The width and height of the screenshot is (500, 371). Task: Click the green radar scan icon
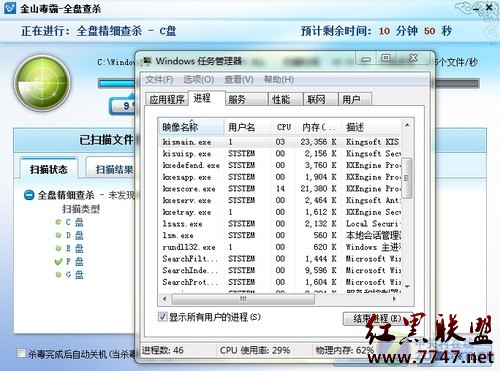pyautogui.click(x=42, y=83)
